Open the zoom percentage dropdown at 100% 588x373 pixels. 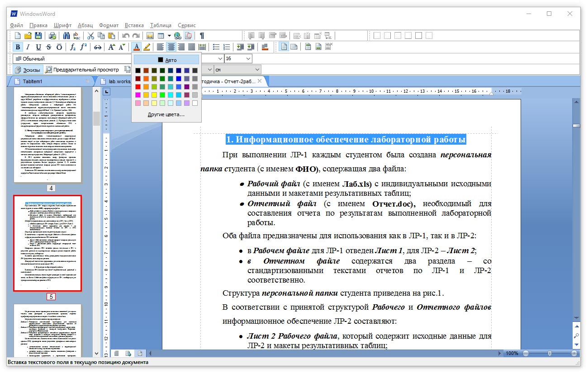point(512,353)
